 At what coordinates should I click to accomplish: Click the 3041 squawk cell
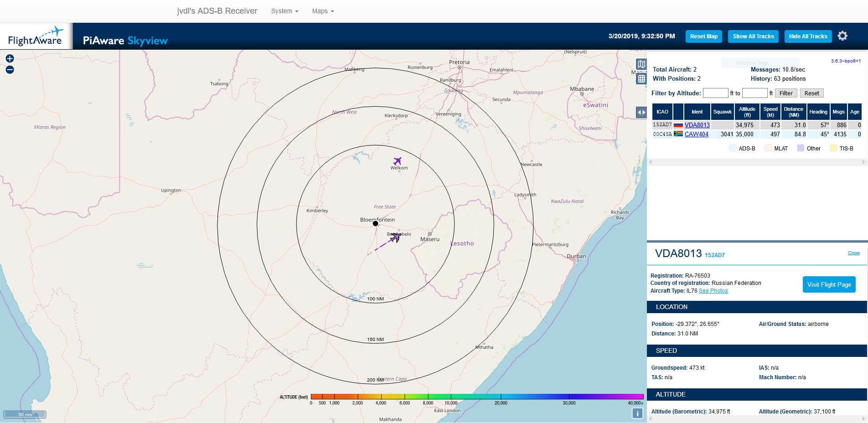coord(723,134)
